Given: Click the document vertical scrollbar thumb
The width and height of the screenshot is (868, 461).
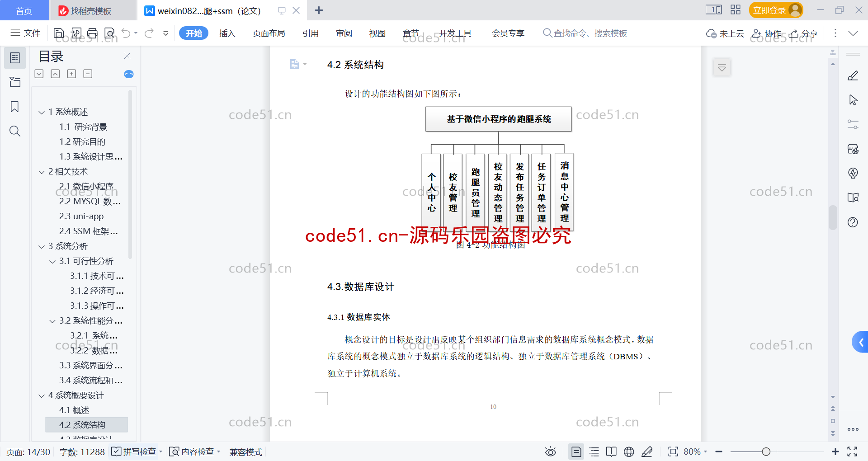Looking at the screenshot, I should coord(833,218).
